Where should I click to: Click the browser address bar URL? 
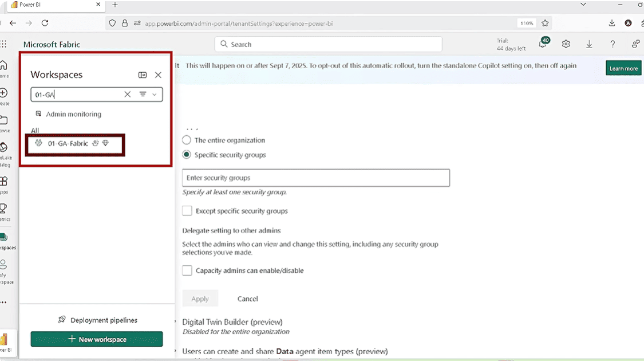point(239,23)
